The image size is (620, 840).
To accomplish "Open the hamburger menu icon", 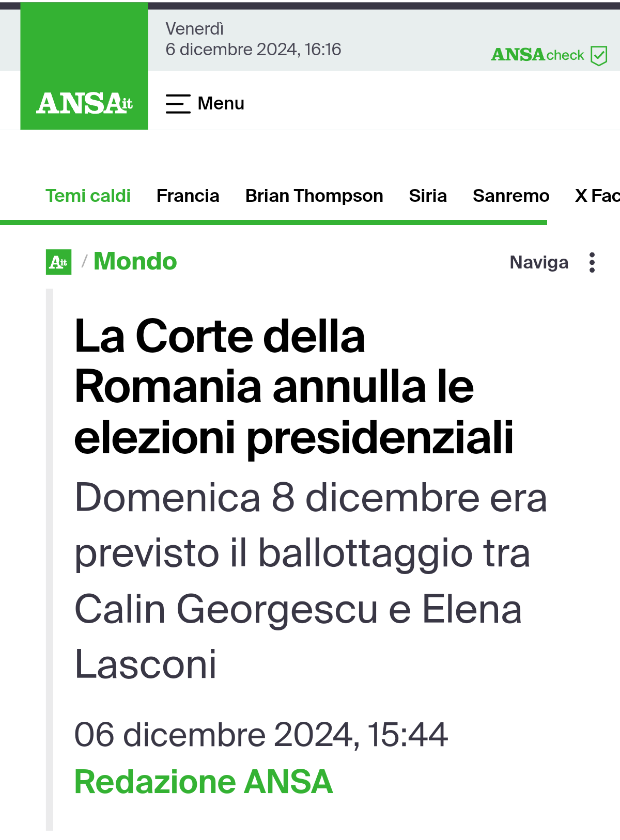I will click(178, 104).
